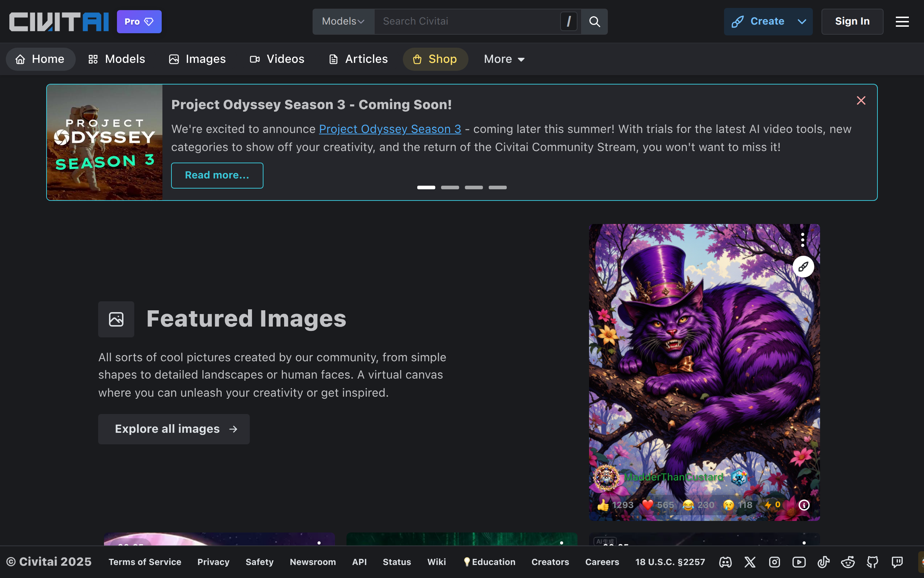Viewport: 924px width, 578px height.
Task: Click the Featured Images section icon
Action: coord(116,319)
